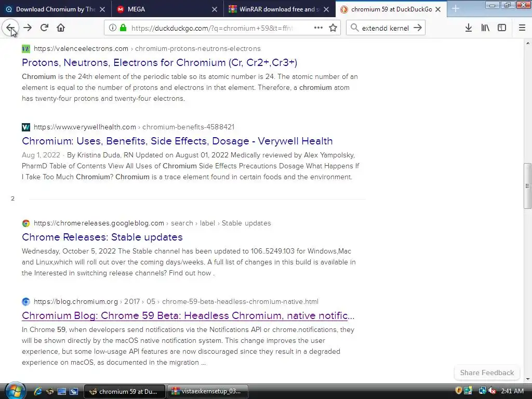
Task: Go back with the browser back arrow
Action: point(10,28)
